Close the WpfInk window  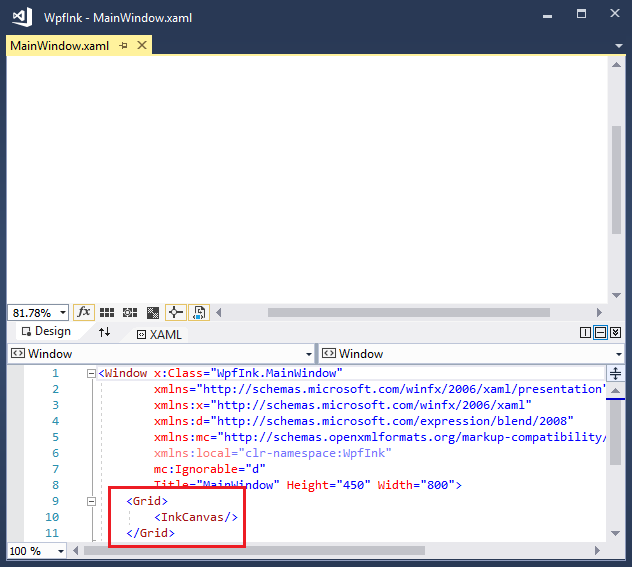pyautogui.click(x=615, y=13)
